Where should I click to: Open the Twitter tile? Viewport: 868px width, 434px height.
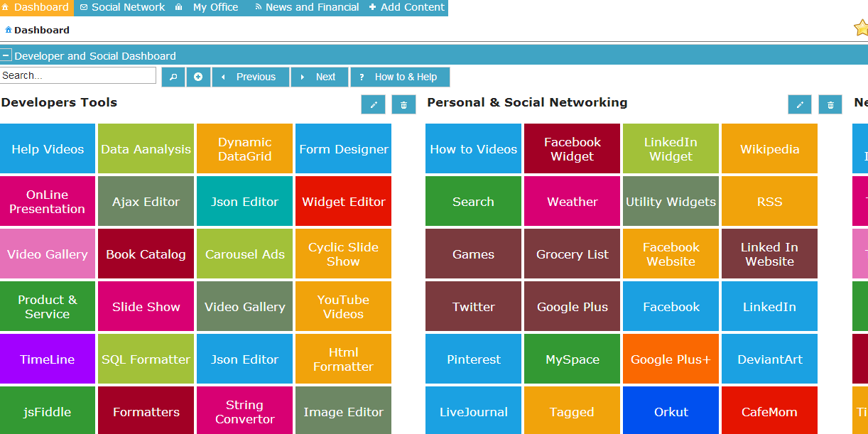[x=473, y=306]
